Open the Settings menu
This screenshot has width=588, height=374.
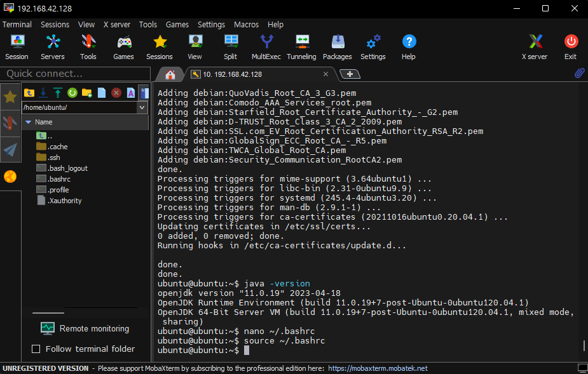pyautogui.click(x=211, y=24)
